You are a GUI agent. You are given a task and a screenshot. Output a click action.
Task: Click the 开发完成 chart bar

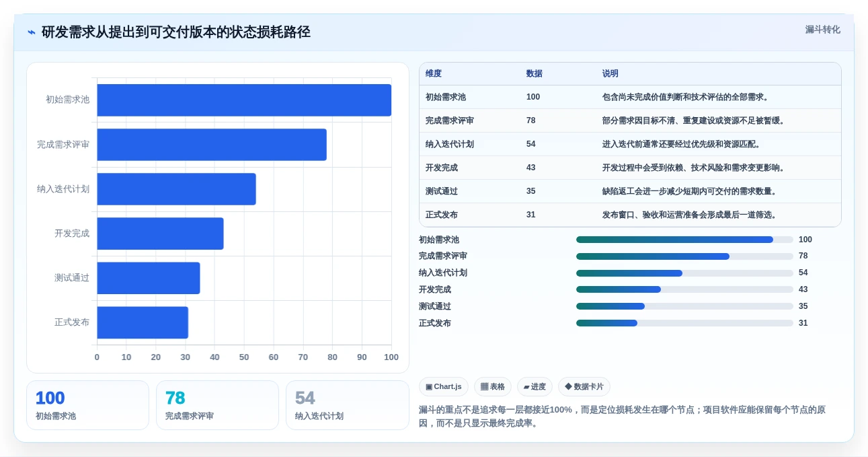[x=161, y=234]
